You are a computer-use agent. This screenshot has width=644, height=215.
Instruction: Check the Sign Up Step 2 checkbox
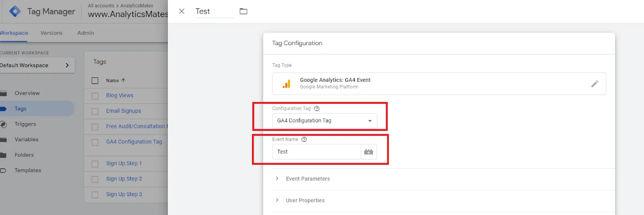click(95, 179)
